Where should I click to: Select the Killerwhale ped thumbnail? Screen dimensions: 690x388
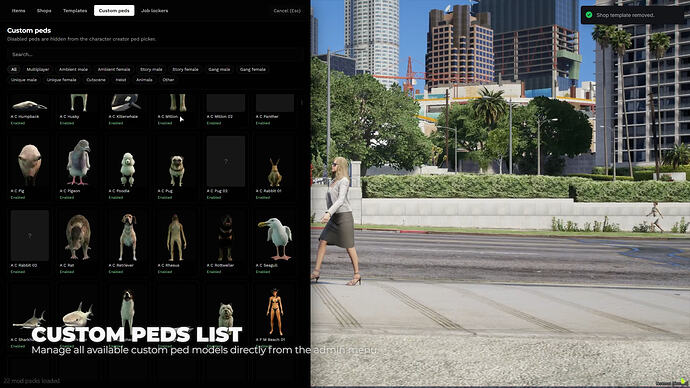128,103
